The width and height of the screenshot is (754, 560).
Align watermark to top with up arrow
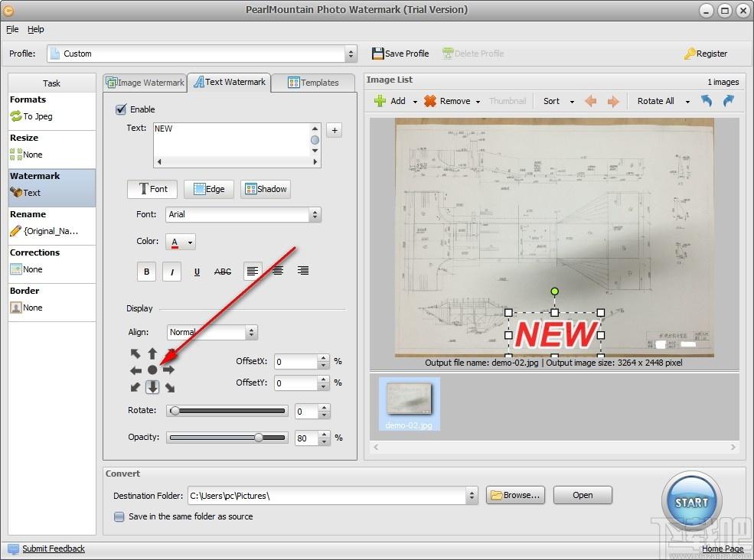[152, 353]
